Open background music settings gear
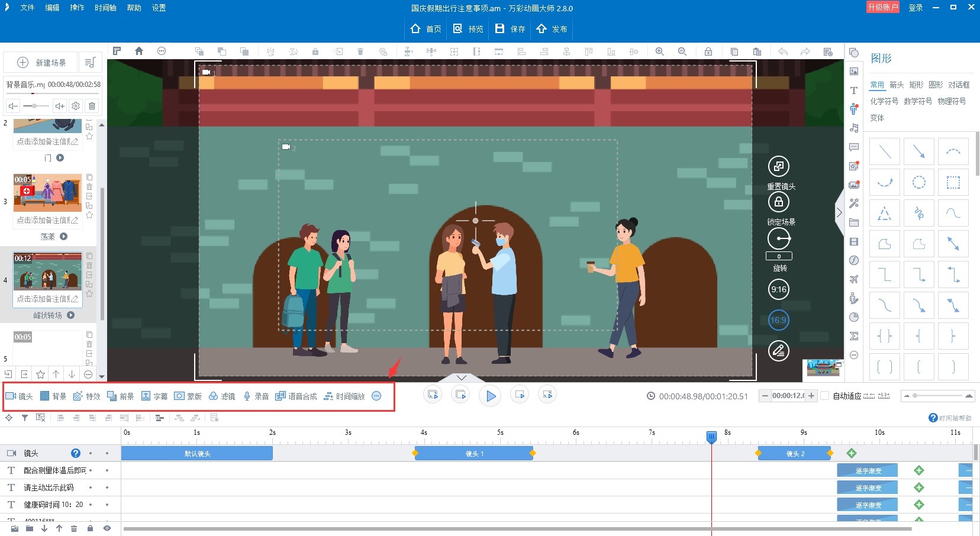Screen dimensions: 980x536 click(x=76, y=106)
